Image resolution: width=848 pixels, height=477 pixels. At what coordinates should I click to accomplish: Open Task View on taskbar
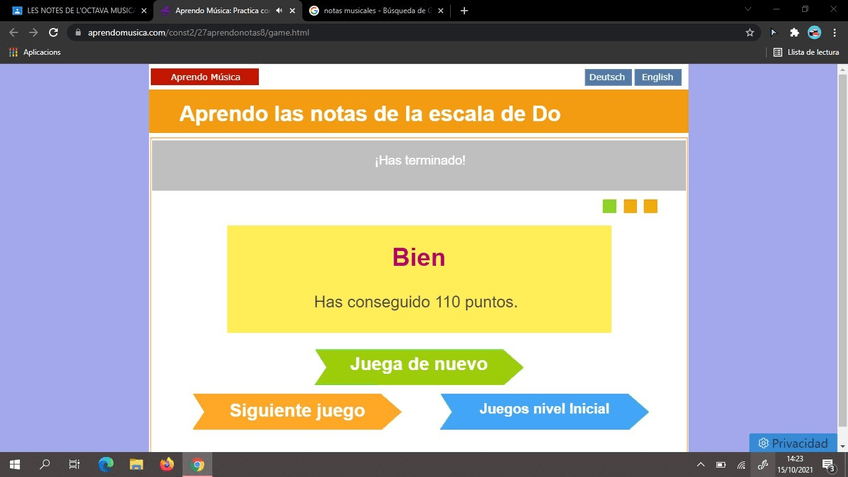[x=74, y=464]
